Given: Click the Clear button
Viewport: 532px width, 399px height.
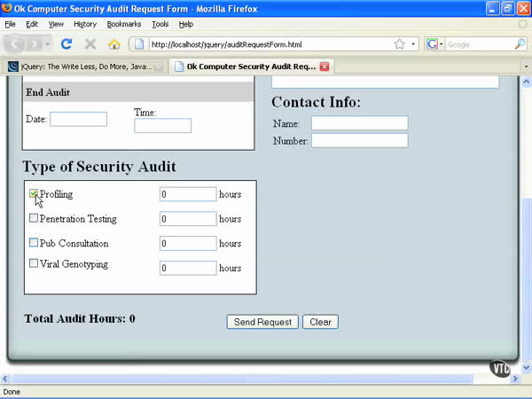Looking at the screenshot, I should [320, 322].
